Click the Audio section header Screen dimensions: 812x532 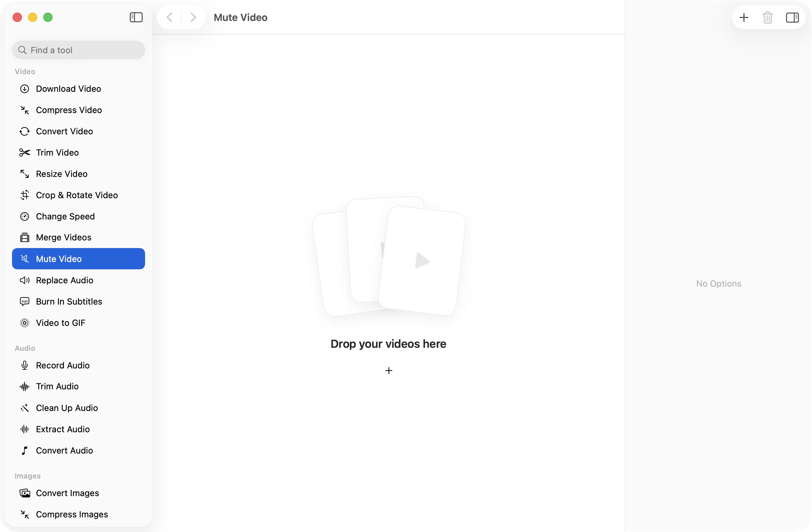tap(25, 348)
